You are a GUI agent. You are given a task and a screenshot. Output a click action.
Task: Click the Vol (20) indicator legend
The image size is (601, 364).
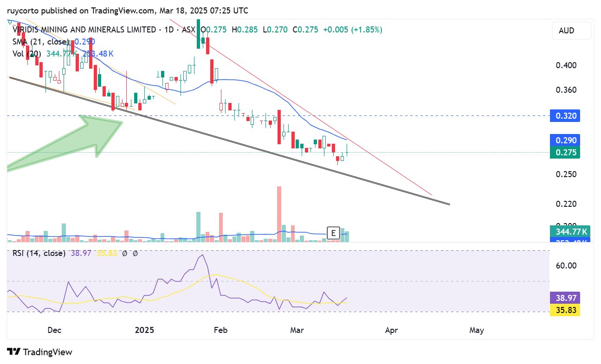[26, 54]
